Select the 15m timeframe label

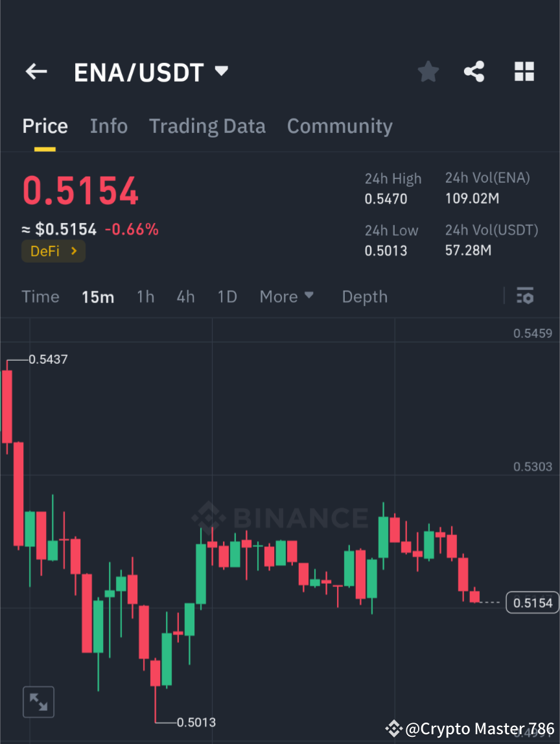tap(98, 296)
